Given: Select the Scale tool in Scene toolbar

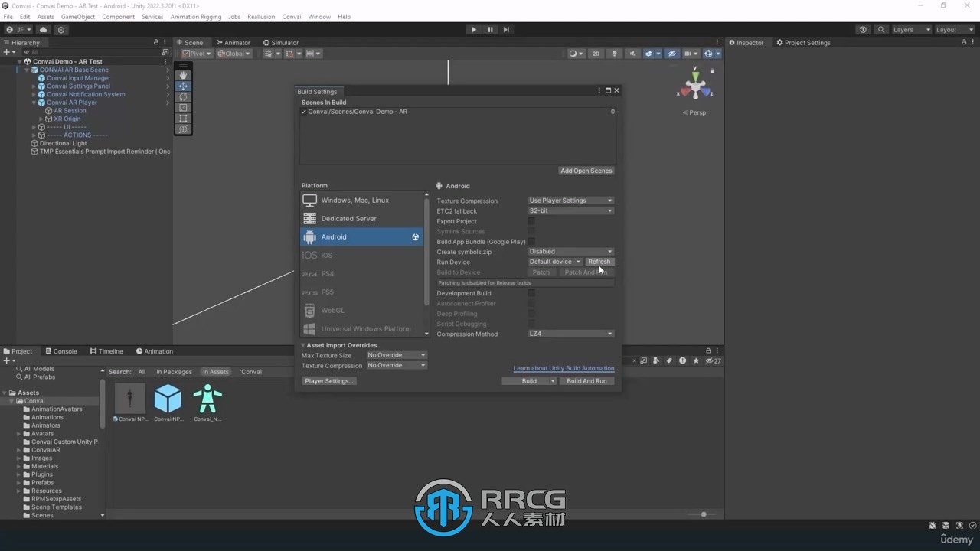Looking at the screenshot, I should pyautogui.click(x=183, y=108).
